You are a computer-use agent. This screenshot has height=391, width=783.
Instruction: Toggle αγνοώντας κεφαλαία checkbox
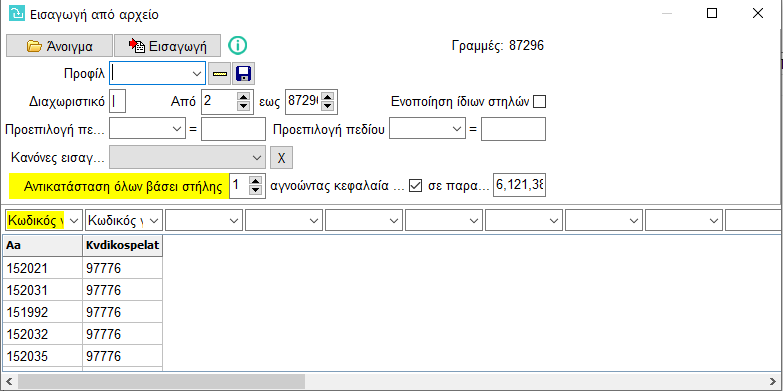coord(415,186)
